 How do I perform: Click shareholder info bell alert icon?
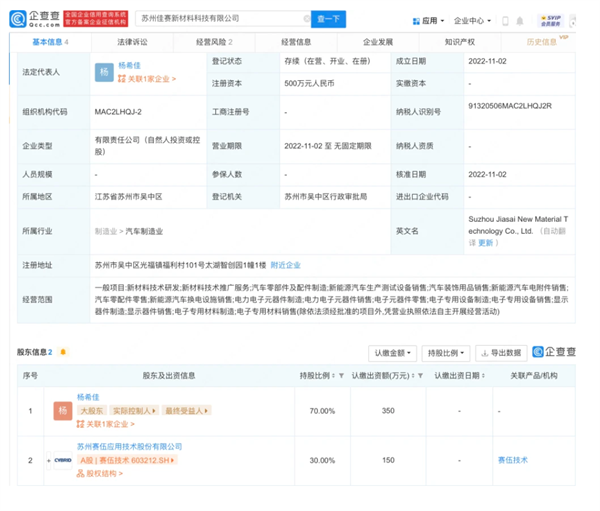(x=63, y=352)
